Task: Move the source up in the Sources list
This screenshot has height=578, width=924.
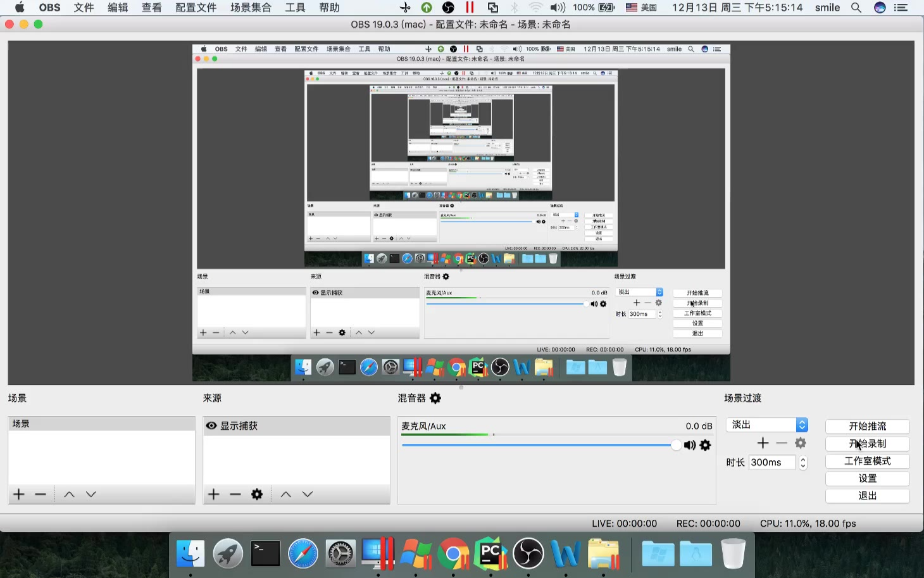Action: click(286, 494)
